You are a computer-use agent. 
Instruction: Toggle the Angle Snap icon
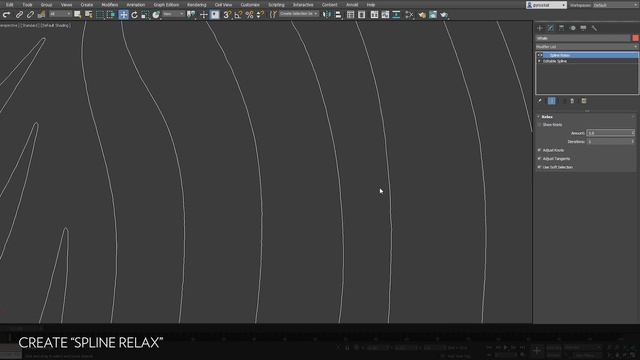point(238,15)
